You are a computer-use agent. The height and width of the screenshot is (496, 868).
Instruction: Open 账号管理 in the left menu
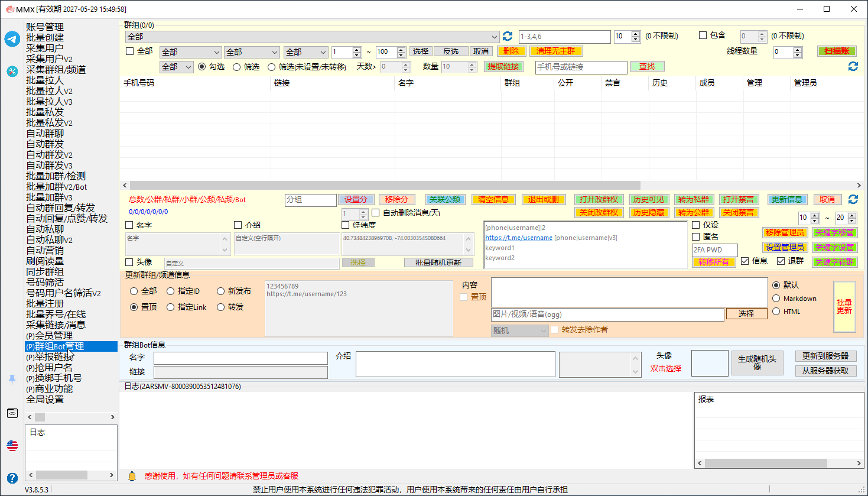click(x=45, y=27)
